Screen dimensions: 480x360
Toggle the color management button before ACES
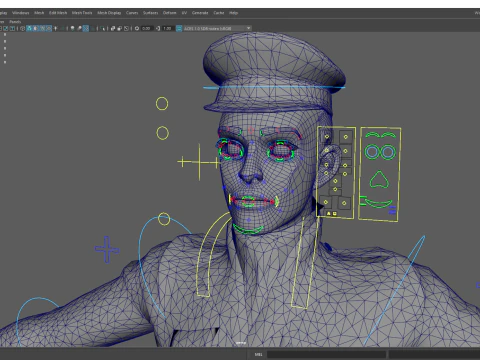pyautogui.click(x=179, y=28)
